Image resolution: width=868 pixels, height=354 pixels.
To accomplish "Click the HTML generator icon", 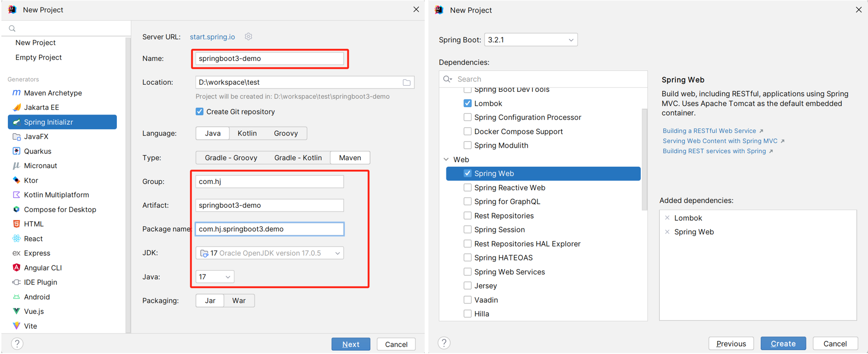I will click(16, 224).
